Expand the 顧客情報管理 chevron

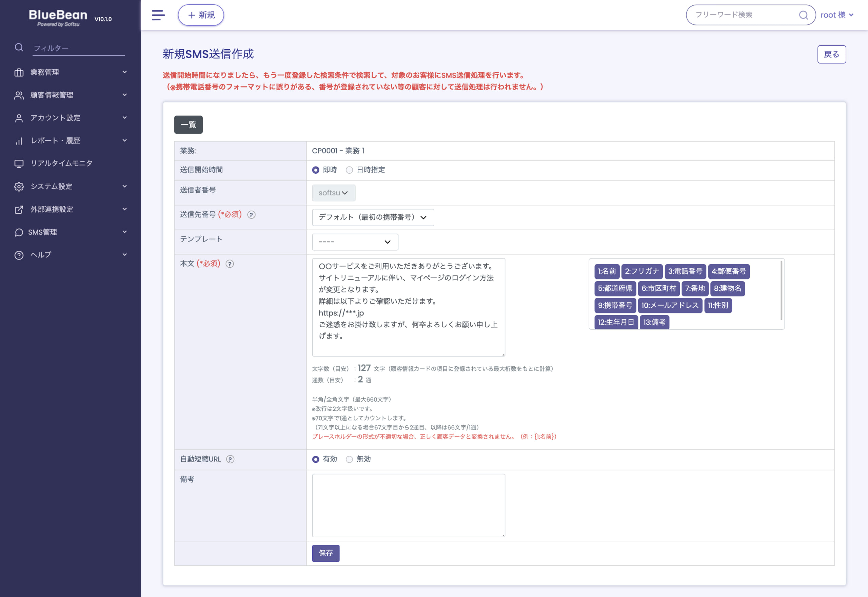click(x=124, y=95)
